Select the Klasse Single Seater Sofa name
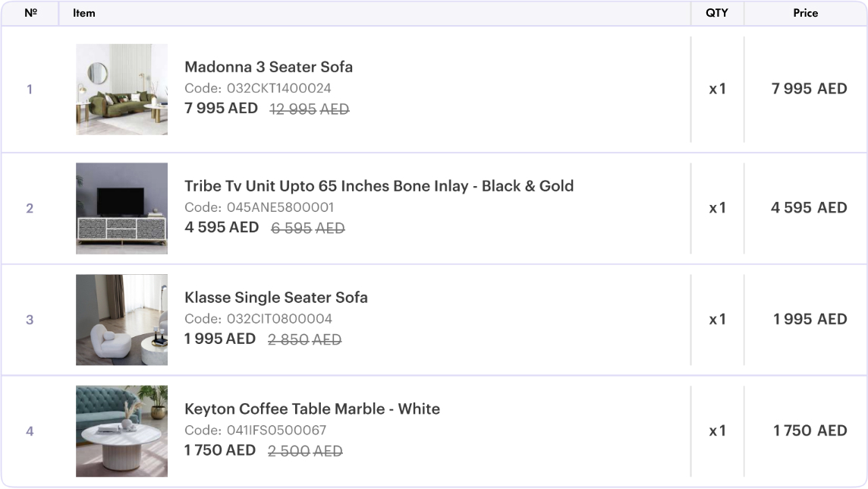The width and height of the screenshot is (868, 489). tap(276, 298)
